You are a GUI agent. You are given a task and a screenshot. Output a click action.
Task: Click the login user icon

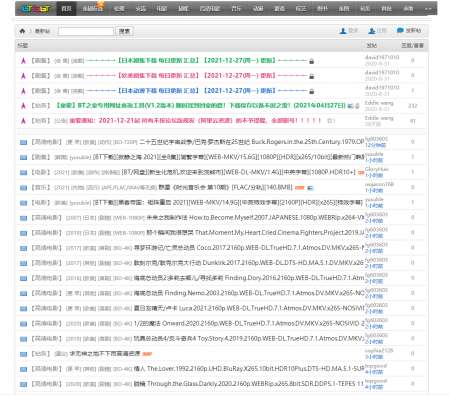coord(343,31)
